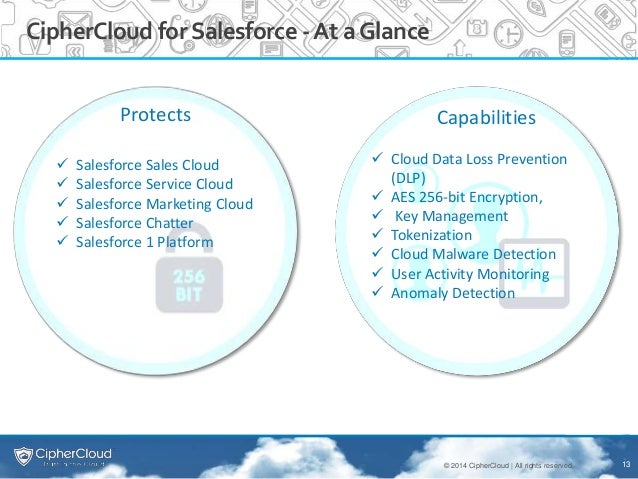Click checkmark beside Salesforce 1 Platform
The image size is (638, 479).
point(62,241)
